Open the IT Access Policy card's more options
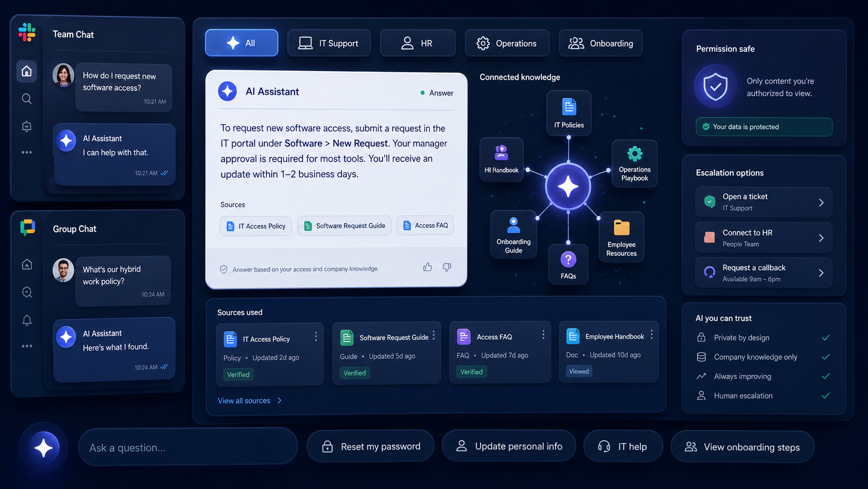The height and width of the screenshot is (489, 868). click(316, 337)
